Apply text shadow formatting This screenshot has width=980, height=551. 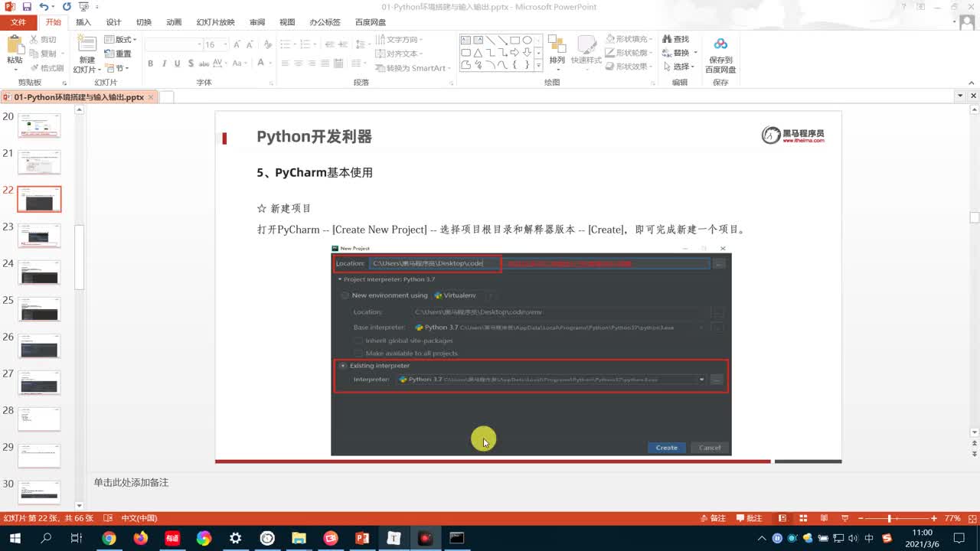[191, 64]
